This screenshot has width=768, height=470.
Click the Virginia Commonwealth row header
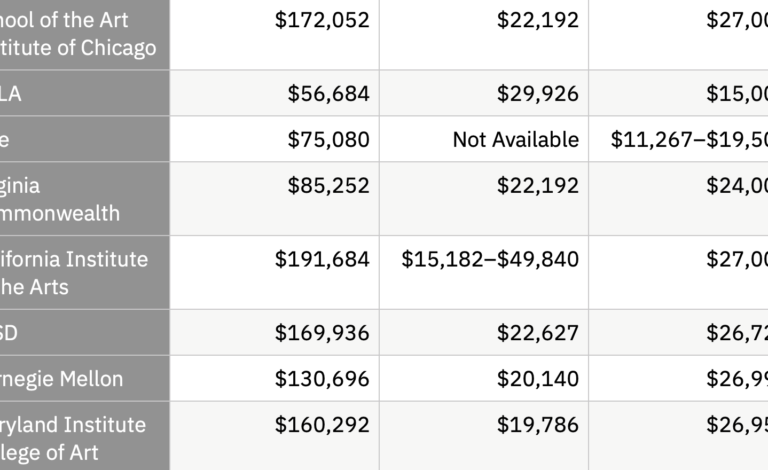85,199
